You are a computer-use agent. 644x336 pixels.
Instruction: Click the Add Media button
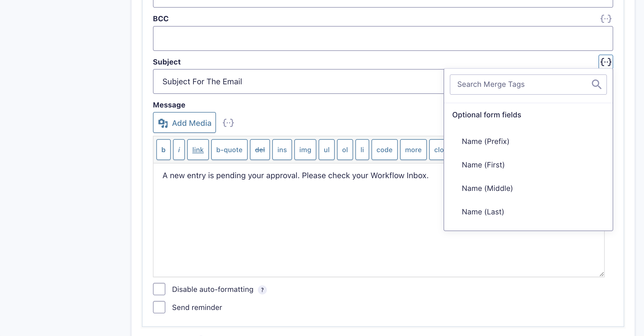click(x=184, y=123)
